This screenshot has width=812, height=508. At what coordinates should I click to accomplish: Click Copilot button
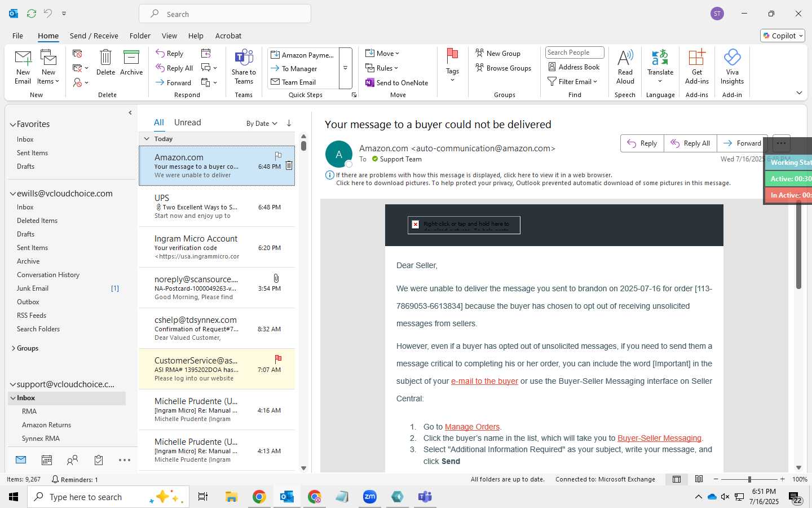point(782,36)
